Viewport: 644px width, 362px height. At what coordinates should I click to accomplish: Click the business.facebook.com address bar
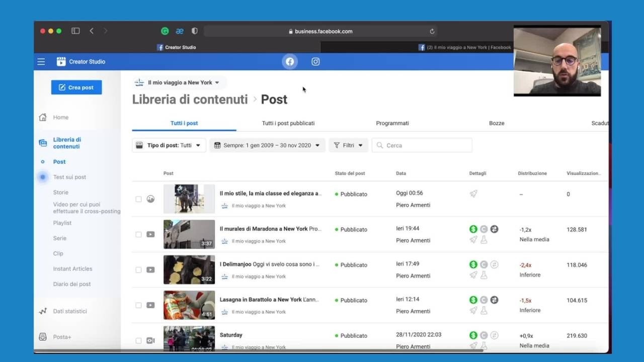pos(320,31)
